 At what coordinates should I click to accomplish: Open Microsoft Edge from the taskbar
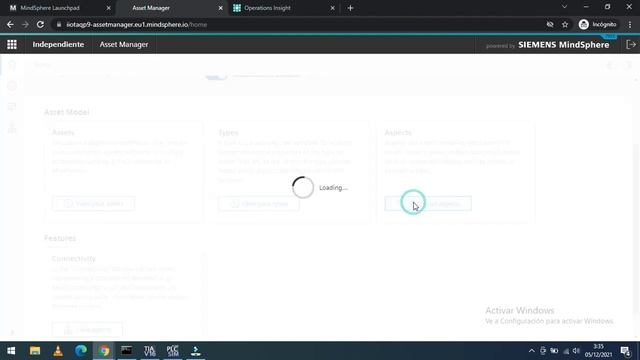tap(81, 351)
